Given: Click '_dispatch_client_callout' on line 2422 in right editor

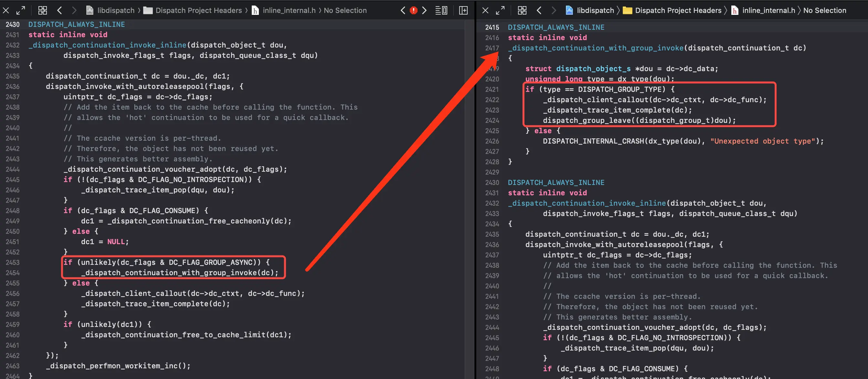Looking at the screenshot, I should (x=595, y=100).
